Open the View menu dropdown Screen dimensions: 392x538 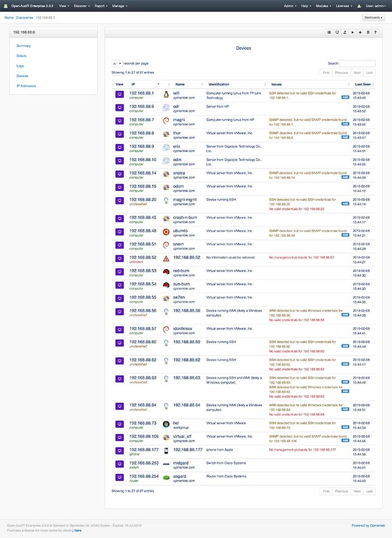(64, 6)
